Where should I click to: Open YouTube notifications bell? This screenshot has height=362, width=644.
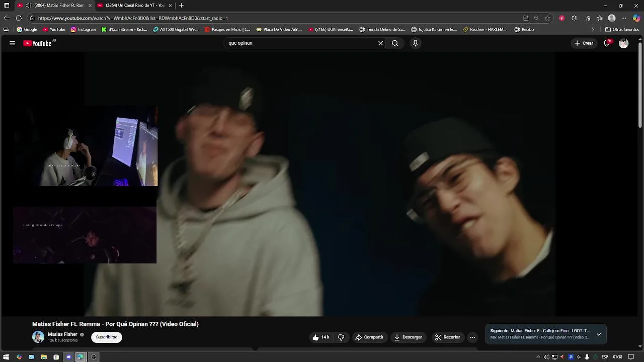pos(607,43)
